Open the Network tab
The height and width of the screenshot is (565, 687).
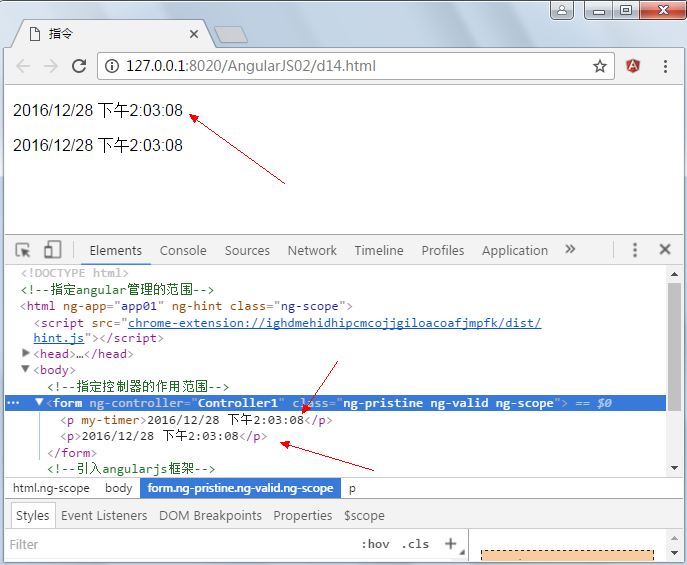click(312, 251)
